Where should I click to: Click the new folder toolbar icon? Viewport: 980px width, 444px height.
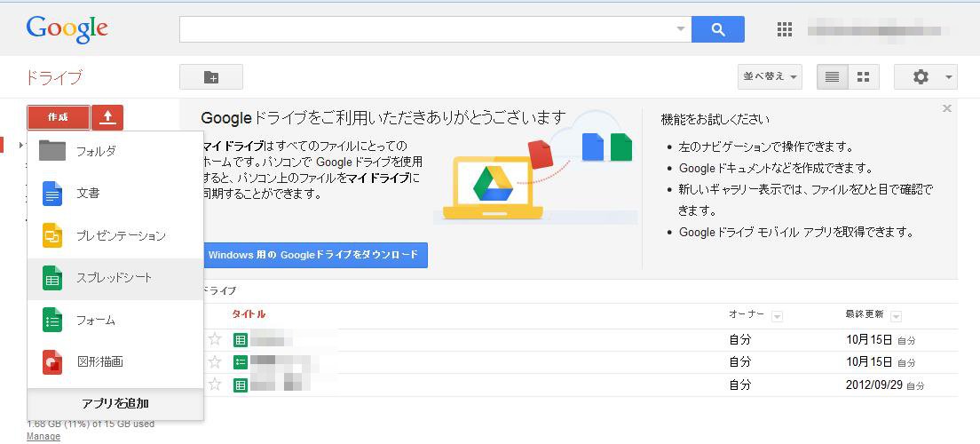211,77
